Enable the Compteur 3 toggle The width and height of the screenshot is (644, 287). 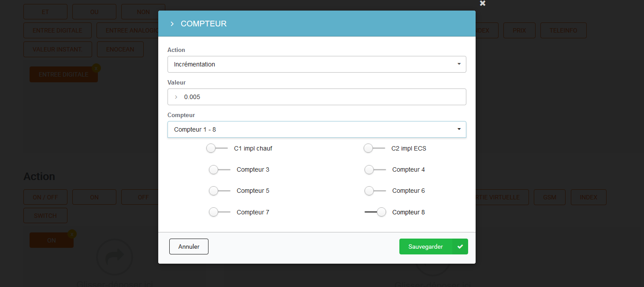click(220, 169)
